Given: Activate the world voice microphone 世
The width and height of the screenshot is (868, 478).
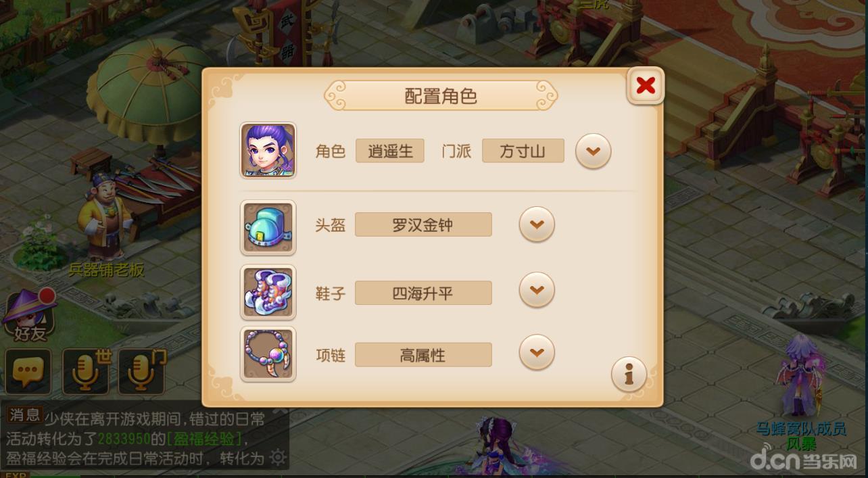Looking at the screenshot, I should [x=87, y=371].
